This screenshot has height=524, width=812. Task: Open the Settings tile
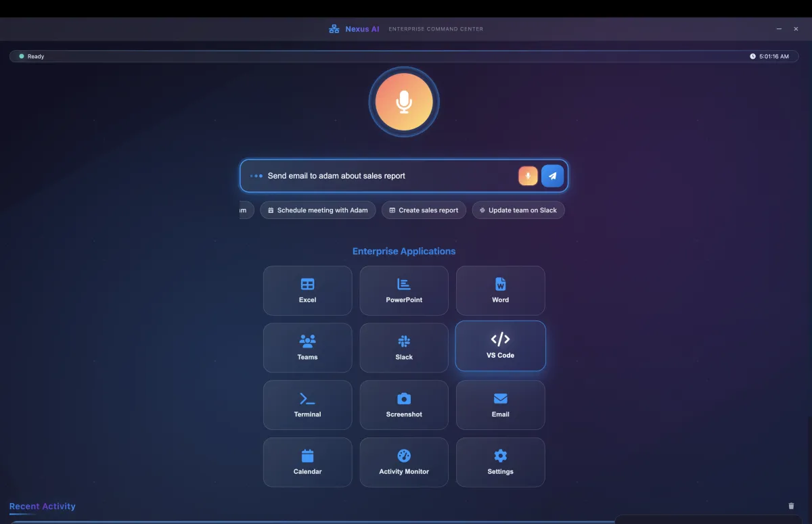pyautogui.click(x=500, y=462)
